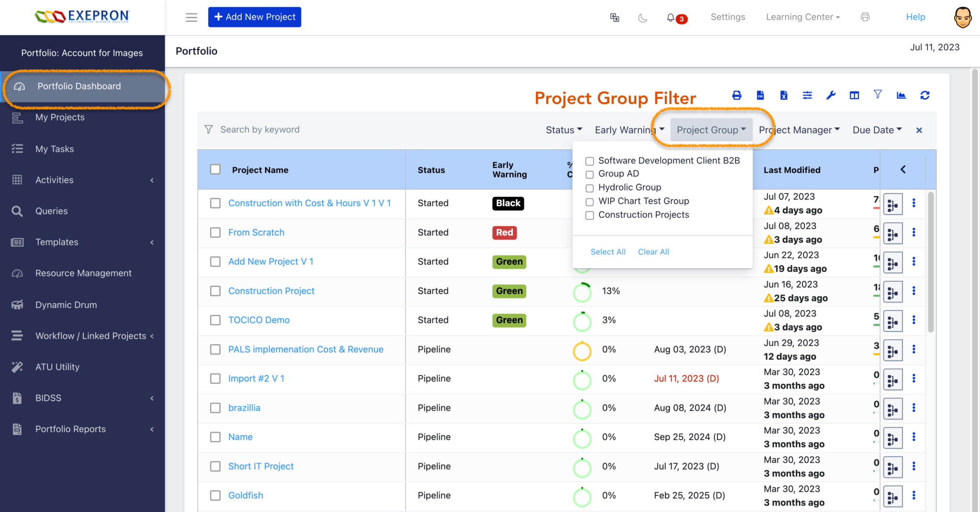Click the filter funnel icon
980x512 pixels.
point(878,95)
